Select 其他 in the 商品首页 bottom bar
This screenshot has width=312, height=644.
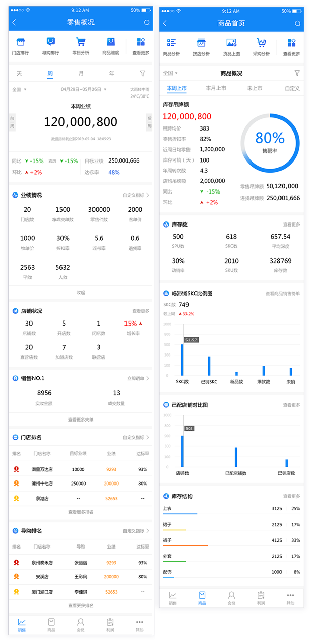click(290, 598)
